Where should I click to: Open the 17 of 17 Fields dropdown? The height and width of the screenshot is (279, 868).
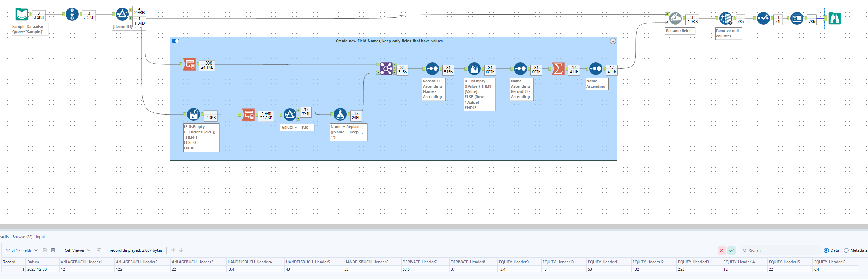pyautogui.click(x=22, y=250)
